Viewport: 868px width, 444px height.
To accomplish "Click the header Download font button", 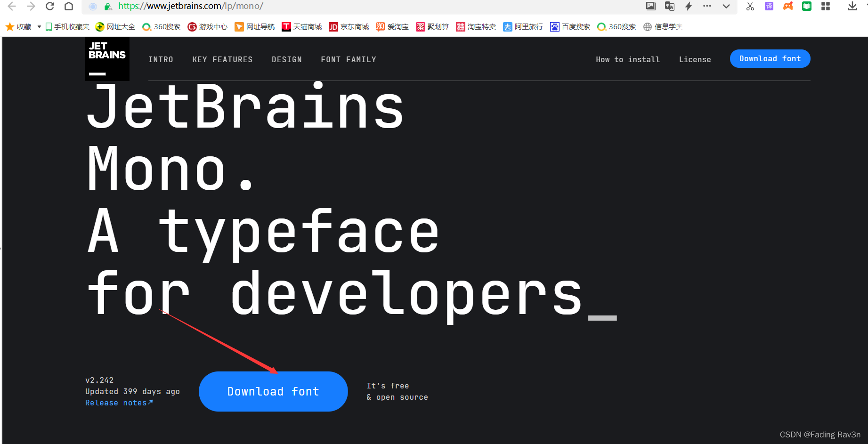I will tap(770, 58).
